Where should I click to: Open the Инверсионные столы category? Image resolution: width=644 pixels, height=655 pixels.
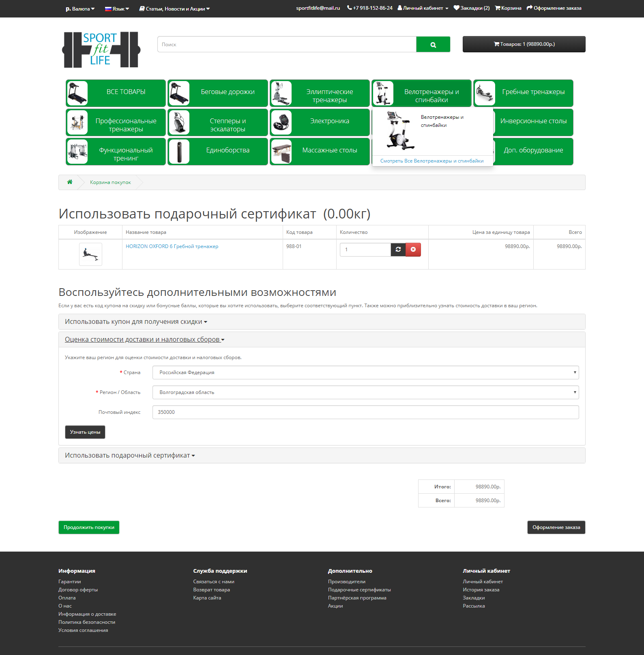(533, 121)
